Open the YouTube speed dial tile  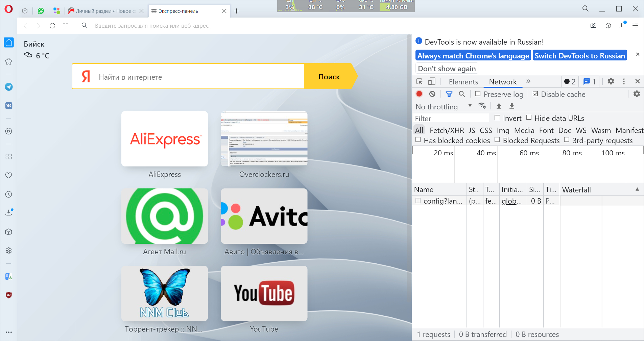pos(264,293)
